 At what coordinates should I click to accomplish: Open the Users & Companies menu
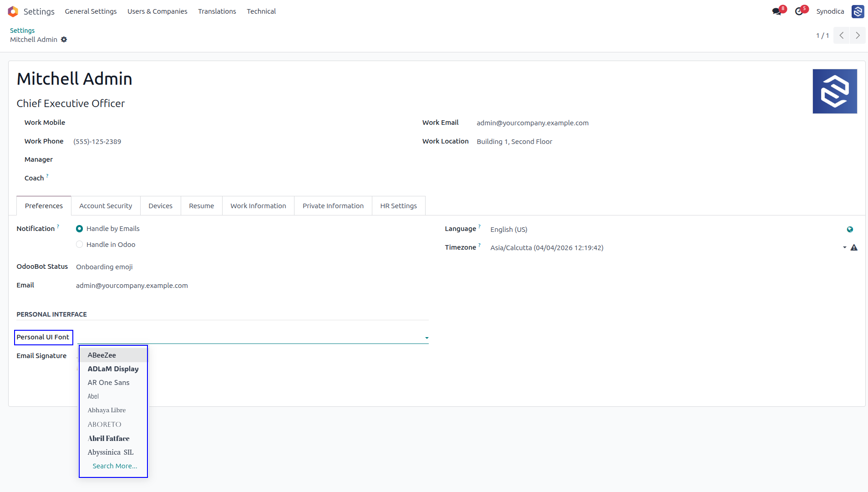pyautogui.click(x=157, y=11)
